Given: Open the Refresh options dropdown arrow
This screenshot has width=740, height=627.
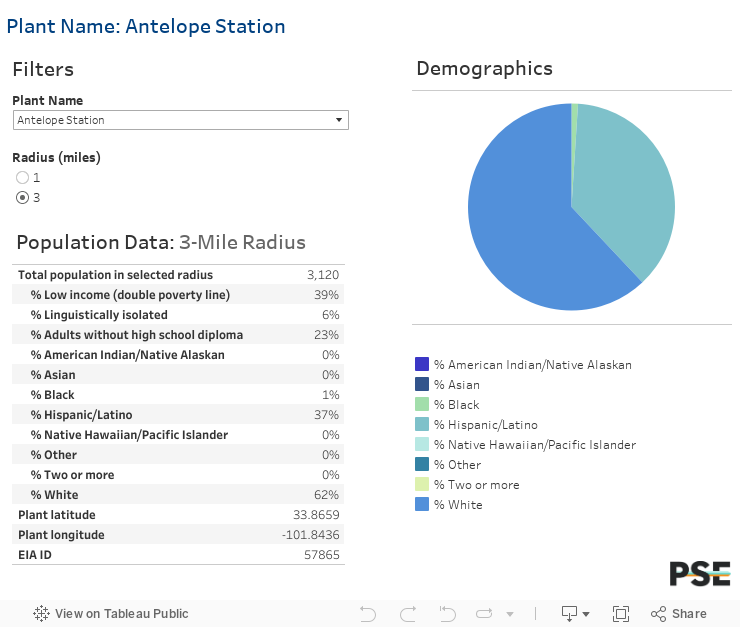Looking at the screenshot, I should (510, 614).
